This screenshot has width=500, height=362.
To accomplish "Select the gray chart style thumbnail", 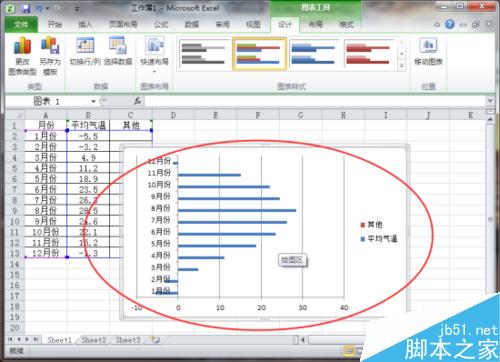I will point(203,54).
